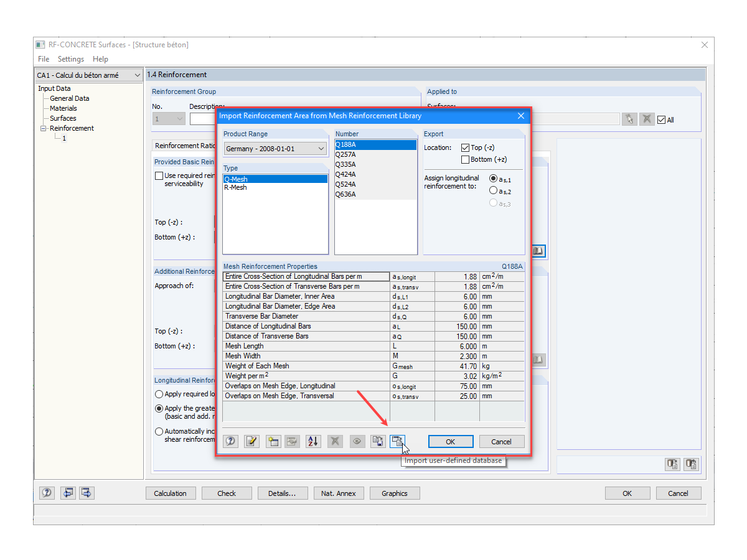Click the first icon below the graphic preview panel
The width and height of the screenshot is (747, 560).
click(672, 464)
